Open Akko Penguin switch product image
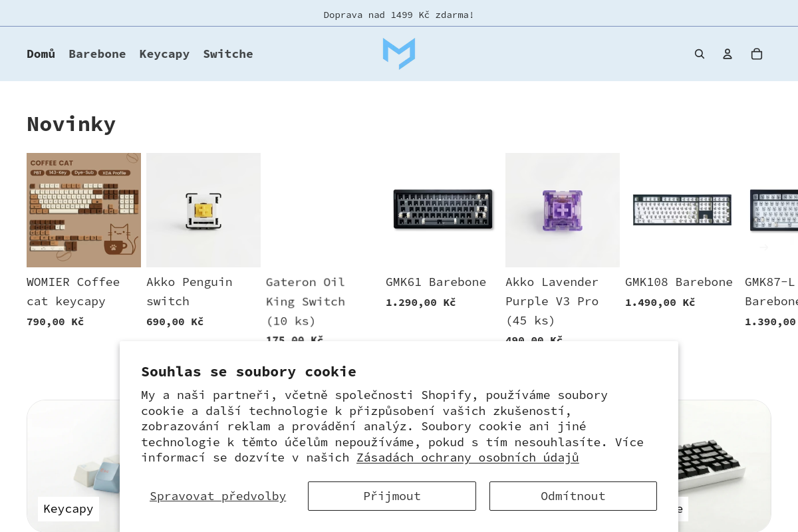This screenshot has width=798, height=532. click(x=203, y=210)
